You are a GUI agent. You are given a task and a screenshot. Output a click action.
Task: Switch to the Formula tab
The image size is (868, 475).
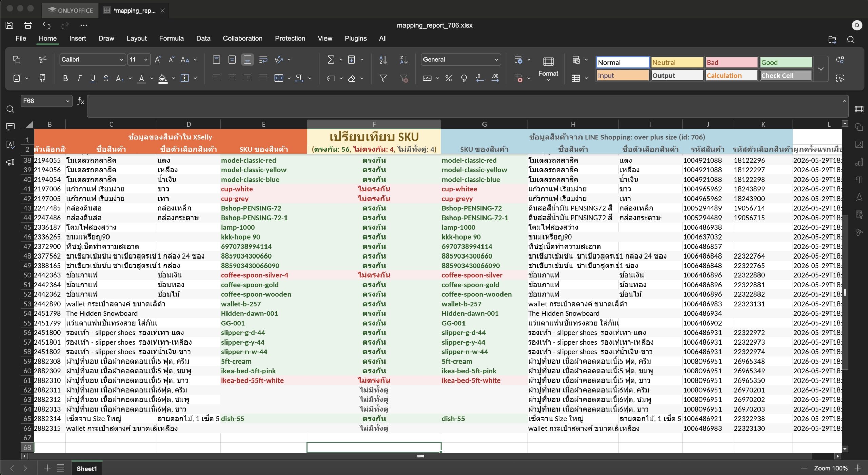click(x=171, y=38)
